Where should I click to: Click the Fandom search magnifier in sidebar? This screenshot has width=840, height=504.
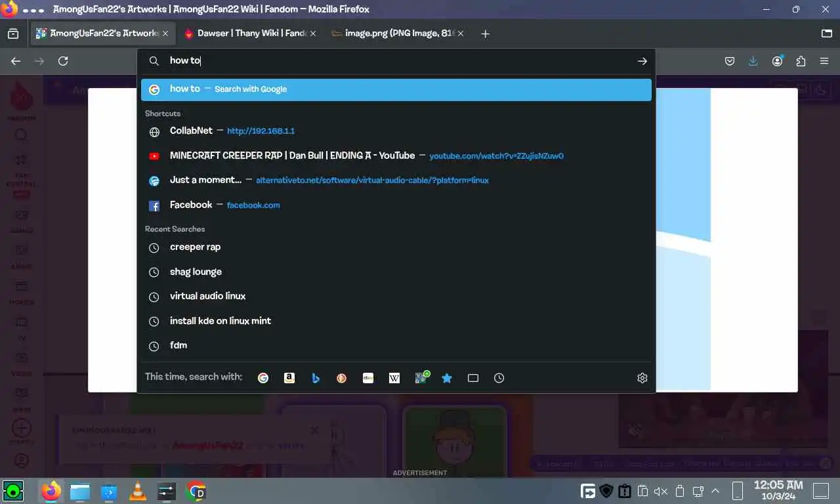[x=22, y=135]
